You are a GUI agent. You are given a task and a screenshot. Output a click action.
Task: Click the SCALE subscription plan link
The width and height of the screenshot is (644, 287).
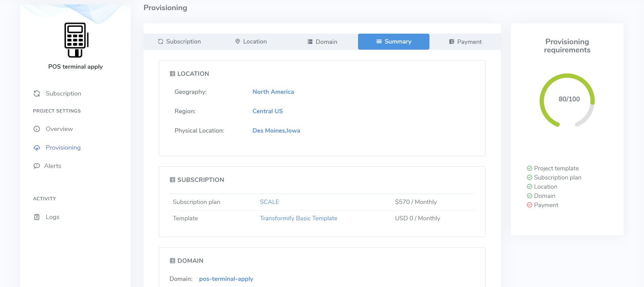(x=269, y=202)
